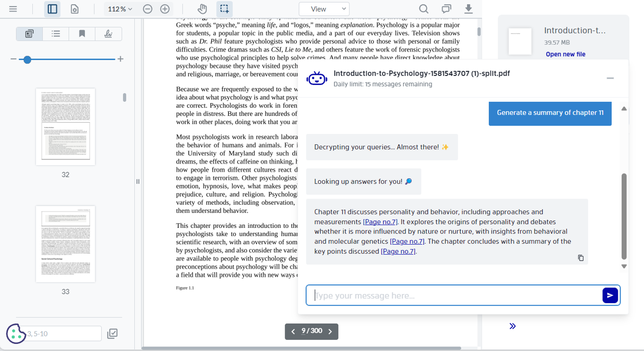Open the last Page no.7 link after discussed

click(x=398, y=251)
